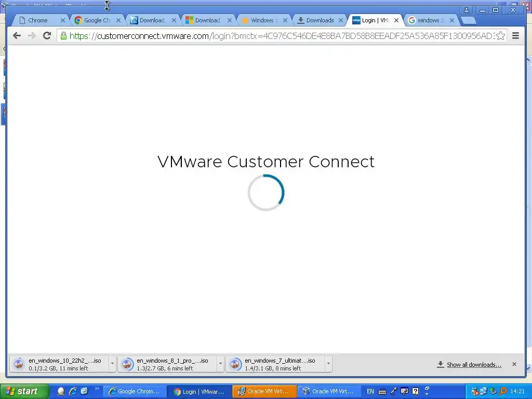Click the first quick launch icon

pyautogui.click(x=61, y=392)
